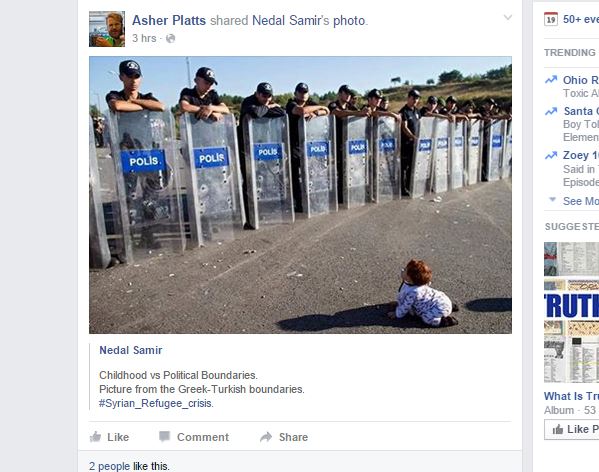Click the Share arrow icon
This screenshot has width=599, height=472.
(x=266, y=437)
